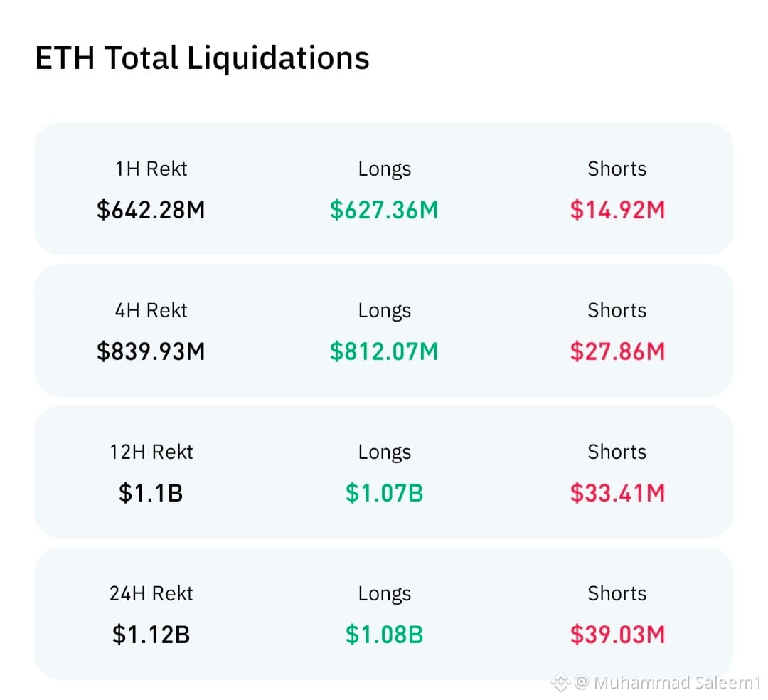Click the 1H Rekt label
The height and width of the screenshot is (700, 768).
click(x=151, y=169)
